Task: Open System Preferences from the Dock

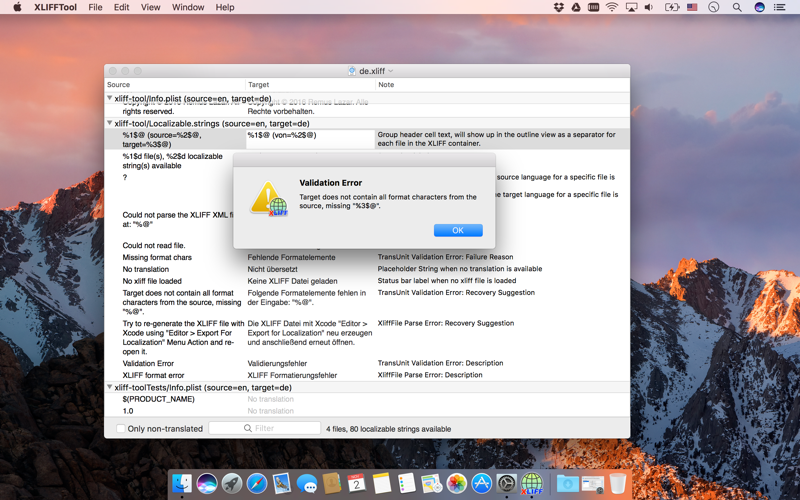Action: click(506, 483)
